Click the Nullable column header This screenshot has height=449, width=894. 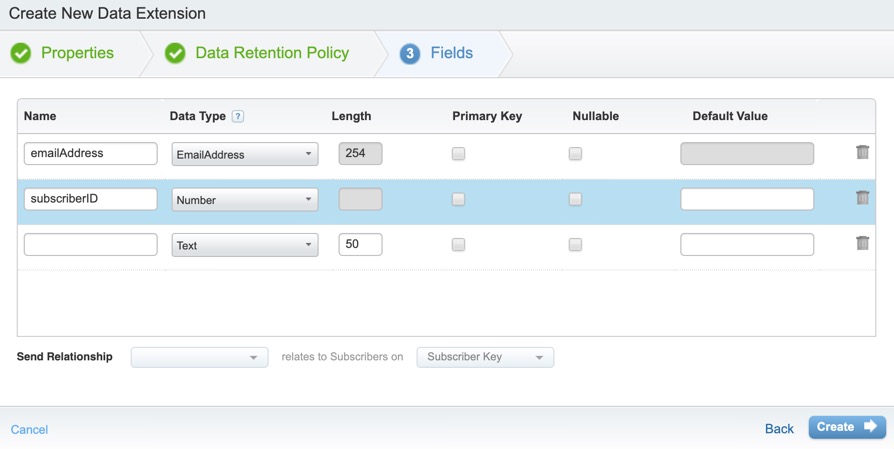coord(596,116)
